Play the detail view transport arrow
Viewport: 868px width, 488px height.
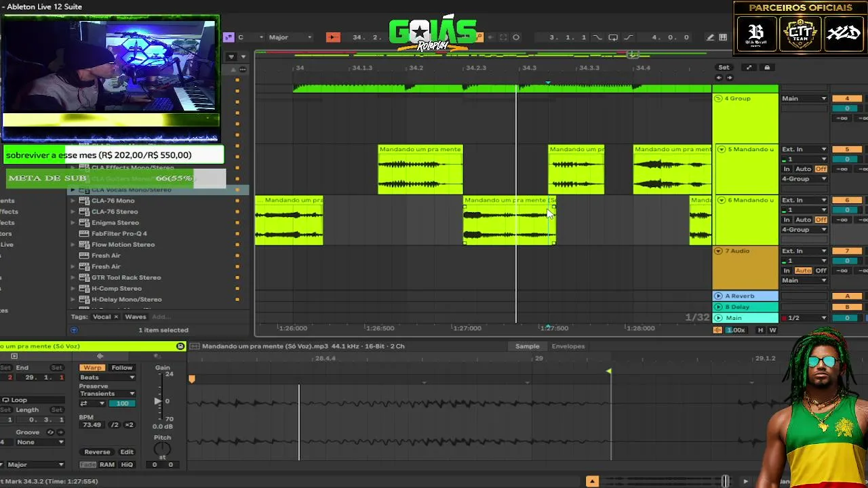click(745, 481)
